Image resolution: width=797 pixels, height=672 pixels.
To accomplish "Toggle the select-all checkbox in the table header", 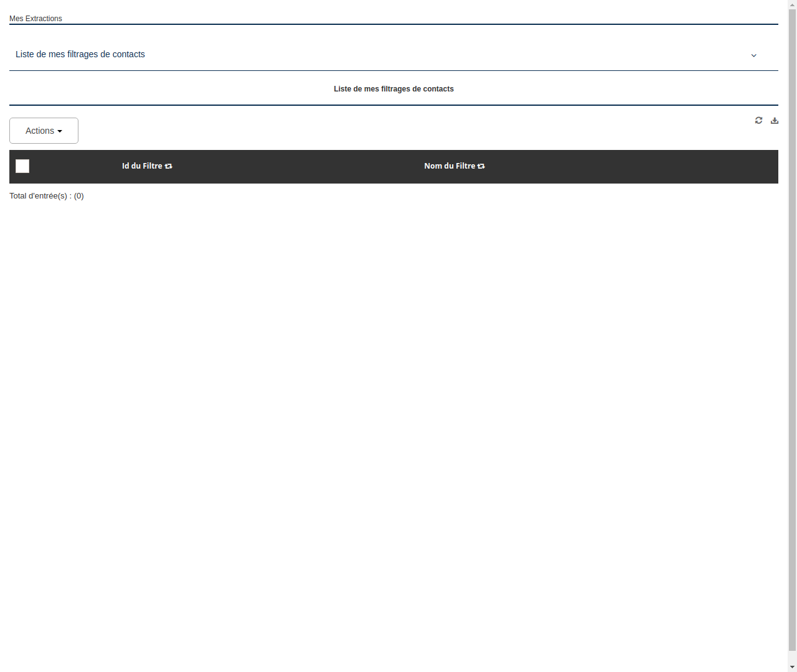I will (22, 166).
